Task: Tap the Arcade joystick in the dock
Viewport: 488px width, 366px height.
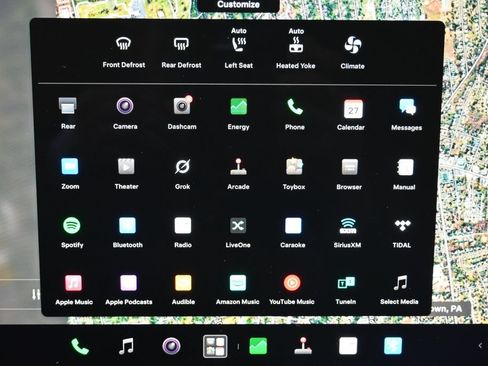Action: coord(303,346)
